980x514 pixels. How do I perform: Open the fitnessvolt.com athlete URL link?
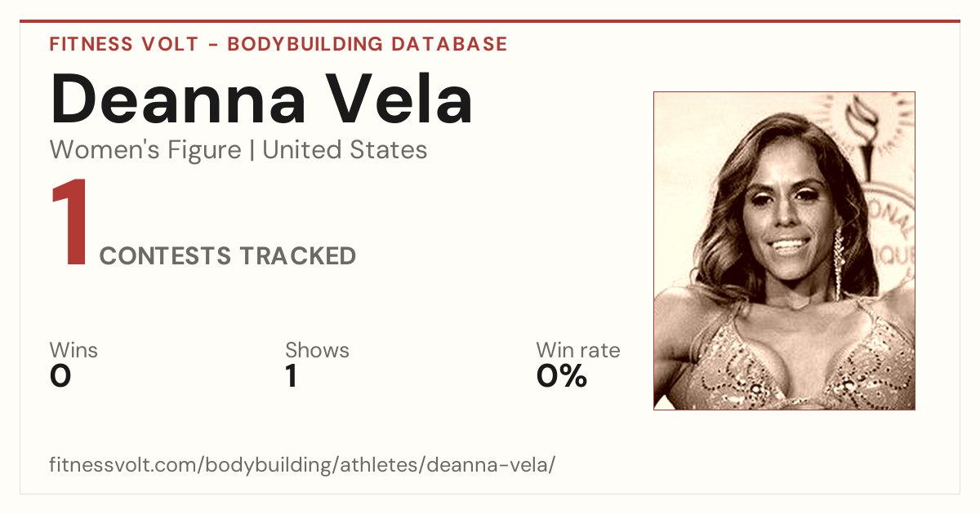click(x=302, y=466)
